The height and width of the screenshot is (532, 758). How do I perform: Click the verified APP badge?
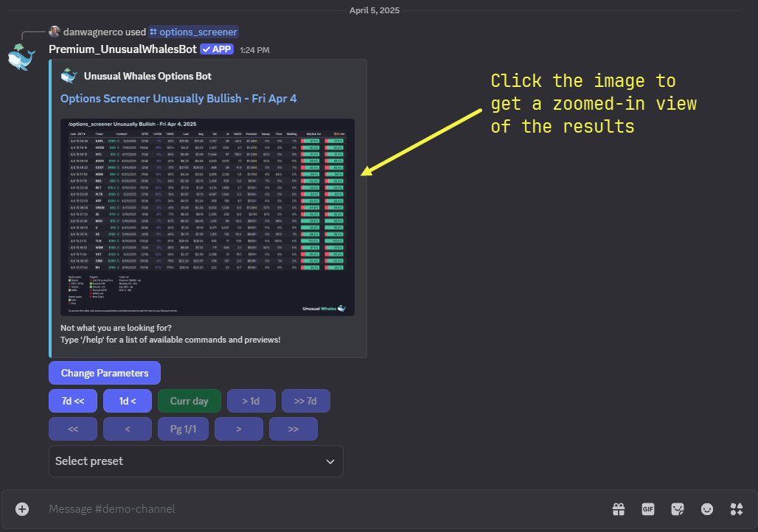(x=217, y=49)
